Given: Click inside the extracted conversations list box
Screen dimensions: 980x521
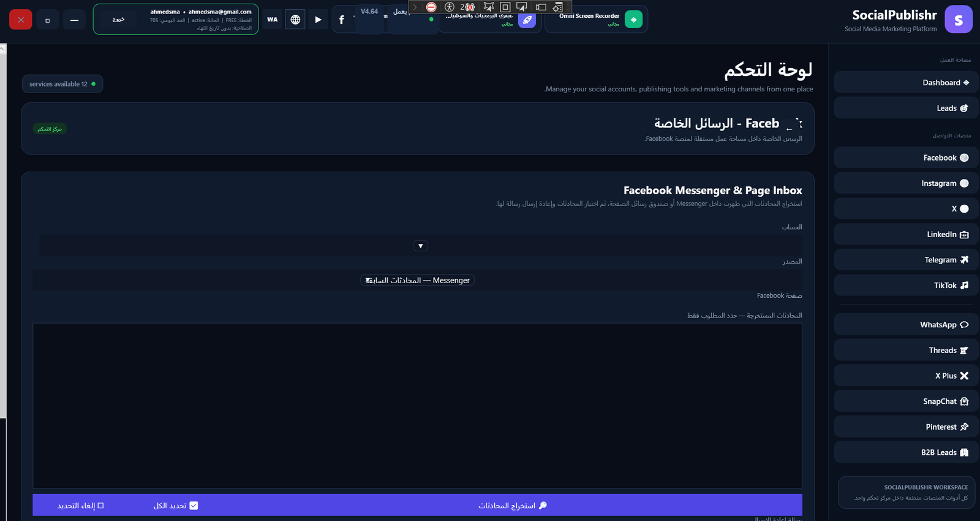Looking at the screenshot, I should (417, 406).
